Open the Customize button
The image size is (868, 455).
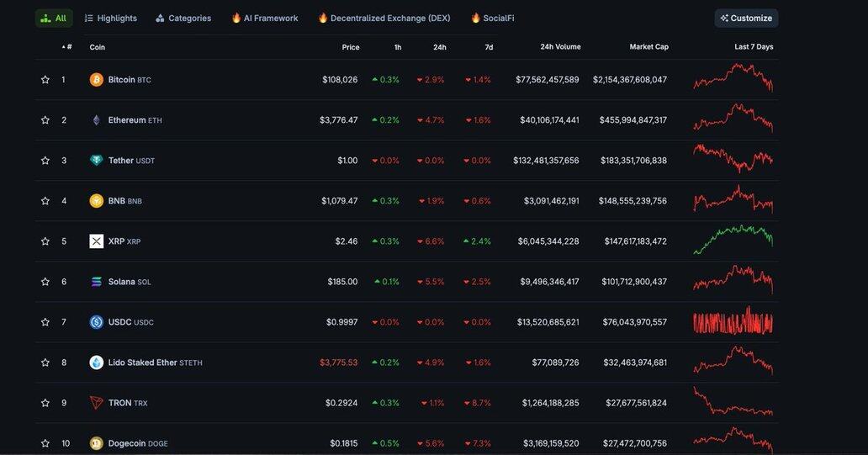coord(746,19)
